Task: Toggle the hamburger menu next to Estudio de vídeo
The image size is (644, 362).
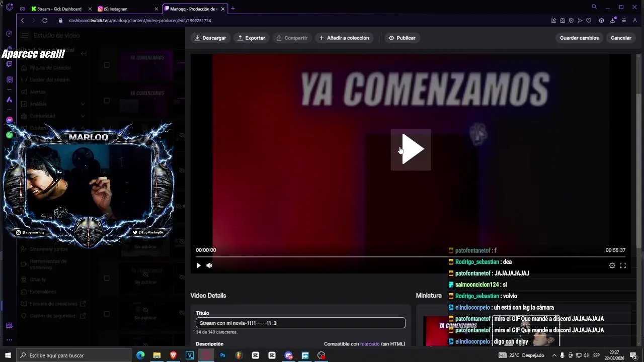Action: tap(25, 36)
